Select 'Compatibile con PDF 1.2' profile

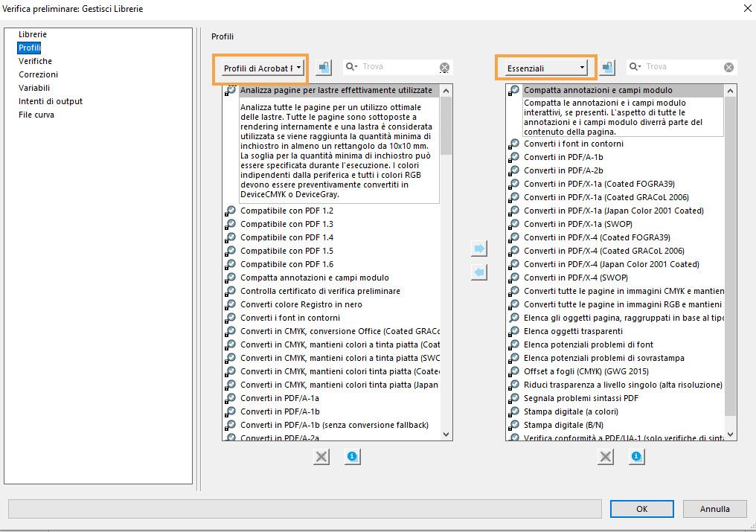click(287, 211)
